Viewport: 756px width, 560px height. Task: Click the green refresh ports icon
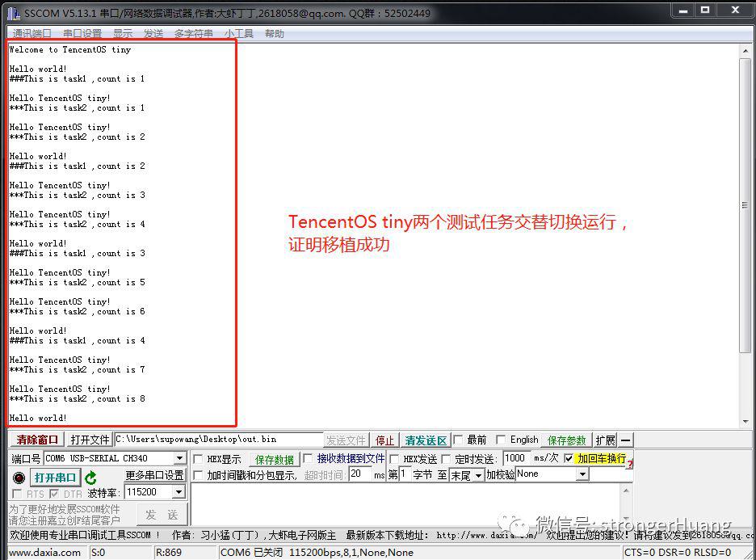point(90,478)
